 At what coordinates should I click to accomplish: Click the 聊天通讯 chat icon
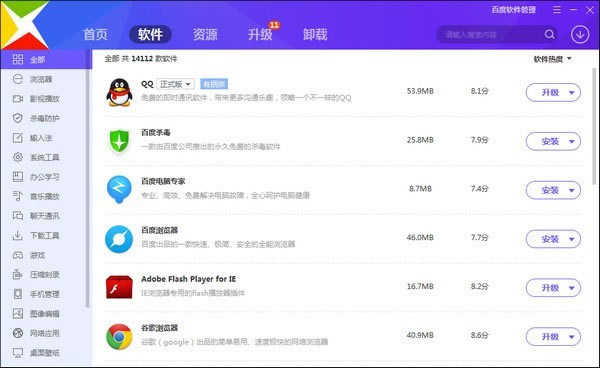18,215
